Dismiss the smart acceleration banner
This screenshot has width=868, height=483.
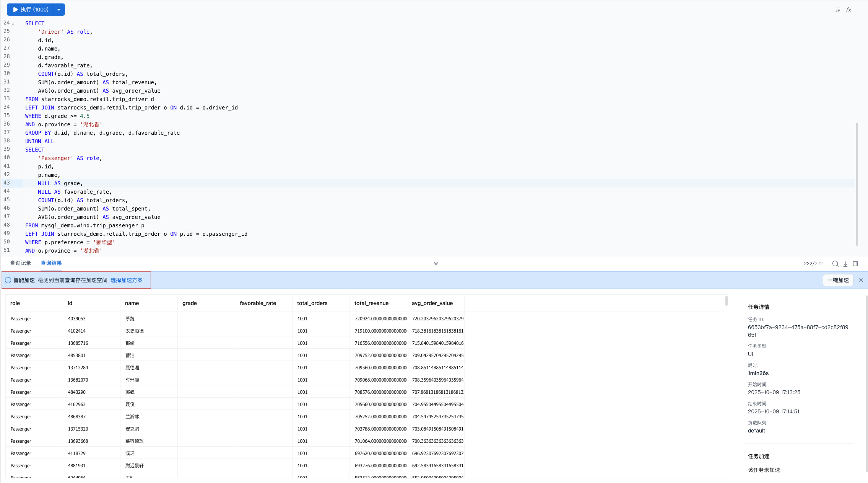pos(861,280)
